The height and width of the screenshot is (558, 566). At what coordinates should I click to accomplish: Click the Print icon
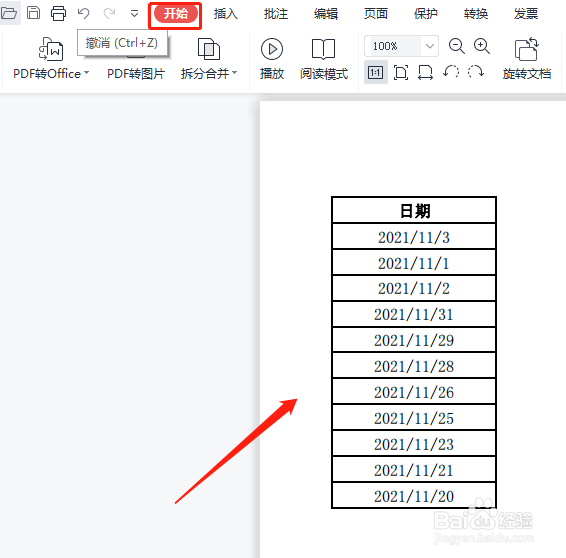(58, 13)
